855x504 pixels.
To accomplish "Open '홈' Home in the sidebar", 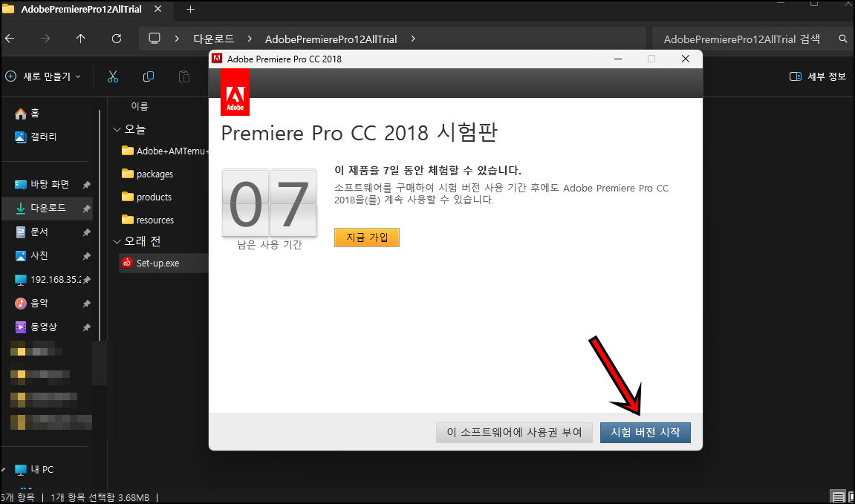I will coord(27,114).
